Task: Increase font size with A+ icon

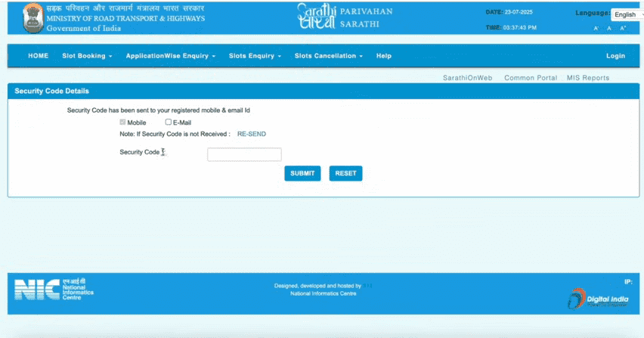Action: tap(623, 28)
